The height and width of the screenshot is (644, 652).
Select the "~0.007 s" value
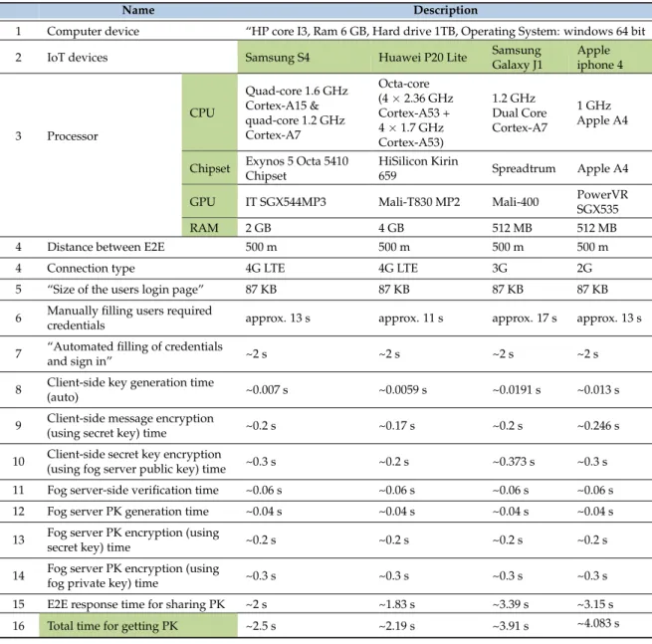[x=267, y=389]
